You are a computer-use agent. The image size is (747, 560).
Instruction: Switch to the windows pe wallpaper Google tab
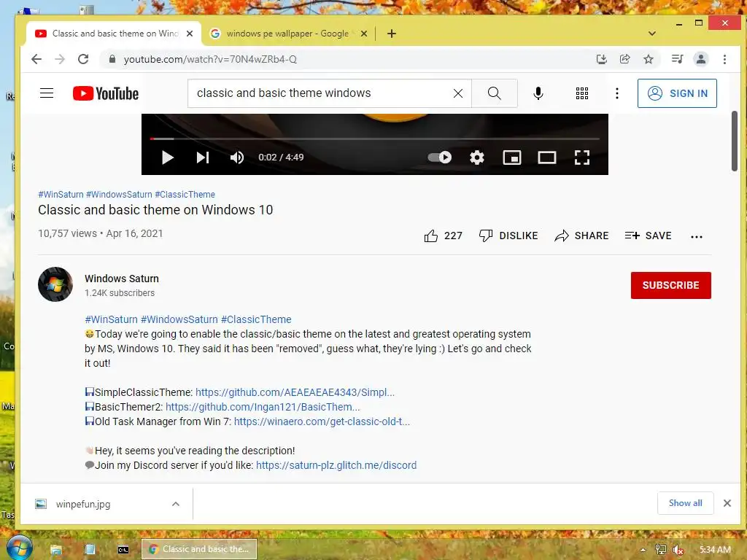click(287, 34)
